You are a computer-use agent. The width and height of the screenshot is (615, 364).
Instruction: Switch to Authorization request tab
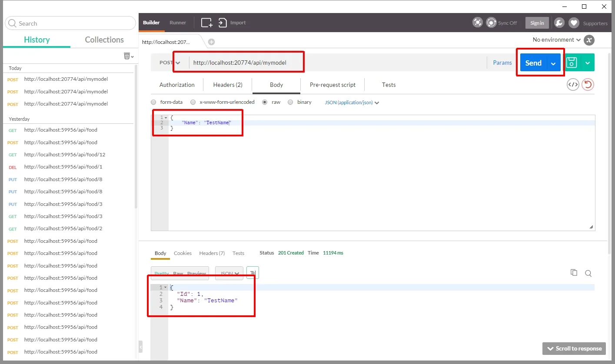(177, 85)
